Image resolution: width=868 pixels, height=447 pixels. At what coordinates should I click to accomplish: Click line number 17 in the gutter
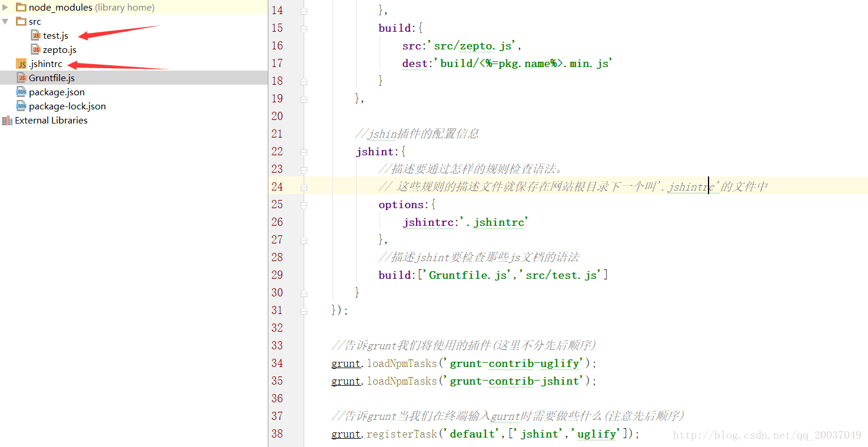point(277,64)
